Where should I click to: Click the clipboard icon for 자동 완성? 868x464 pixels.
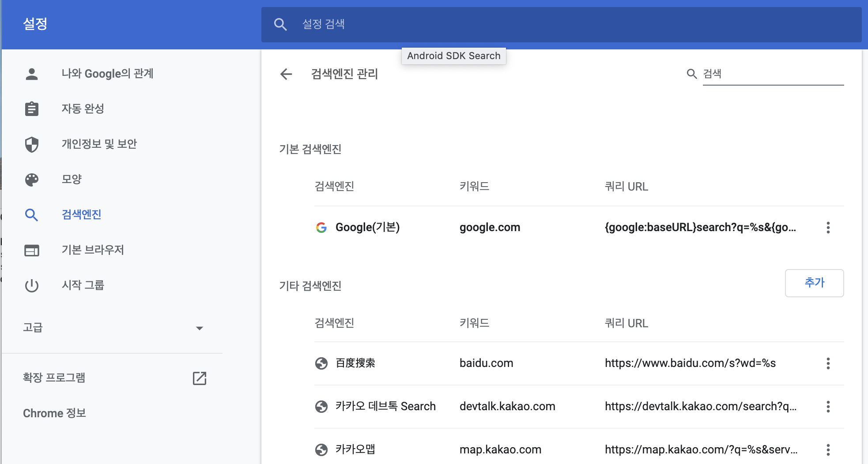[32, 109]
